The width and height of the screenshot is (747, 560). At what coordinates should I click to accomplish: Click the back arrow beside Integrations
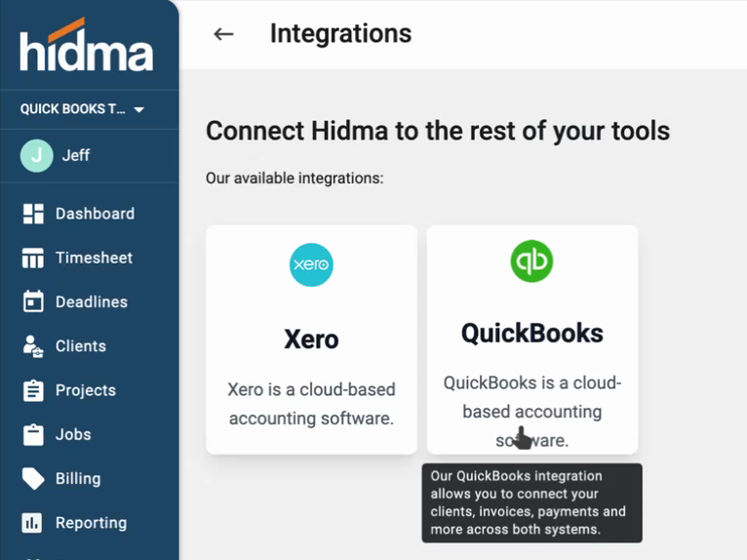click(223, 34)
